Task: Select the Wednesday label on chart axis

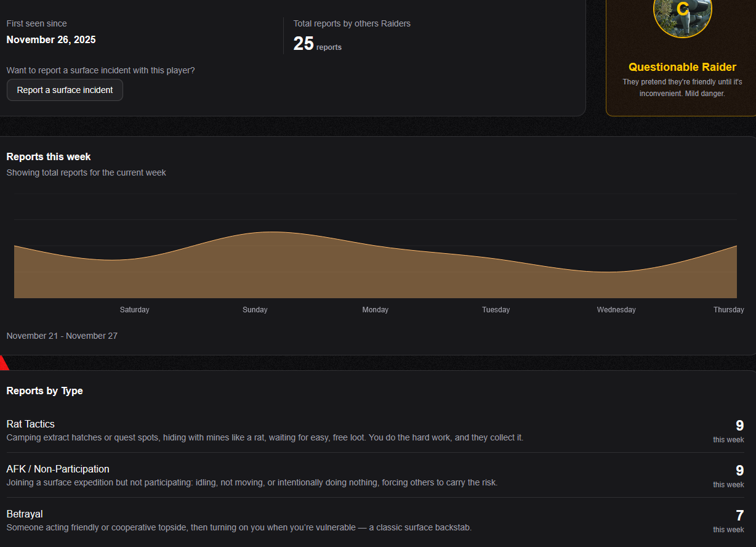Action: pos(616,310)
